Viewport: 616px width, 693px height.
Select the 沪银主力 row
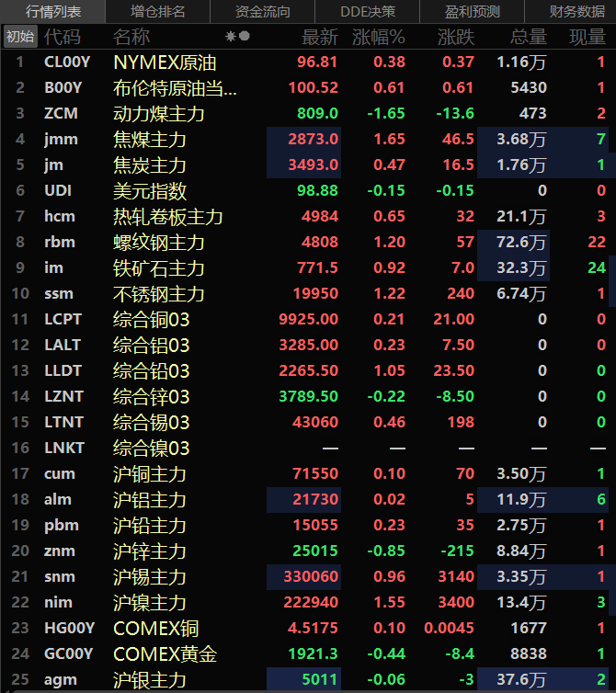coord(150,680)
